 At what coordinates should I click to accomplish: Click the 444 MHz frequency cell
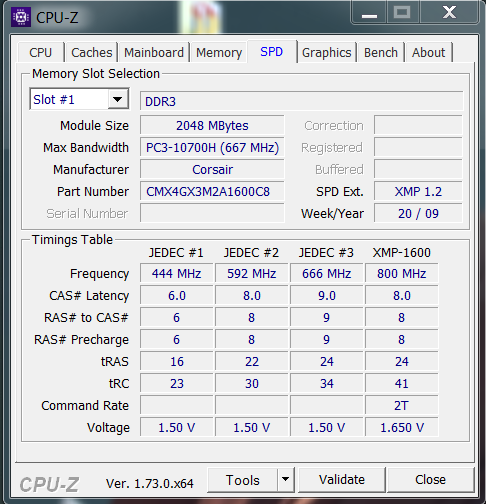176,273
